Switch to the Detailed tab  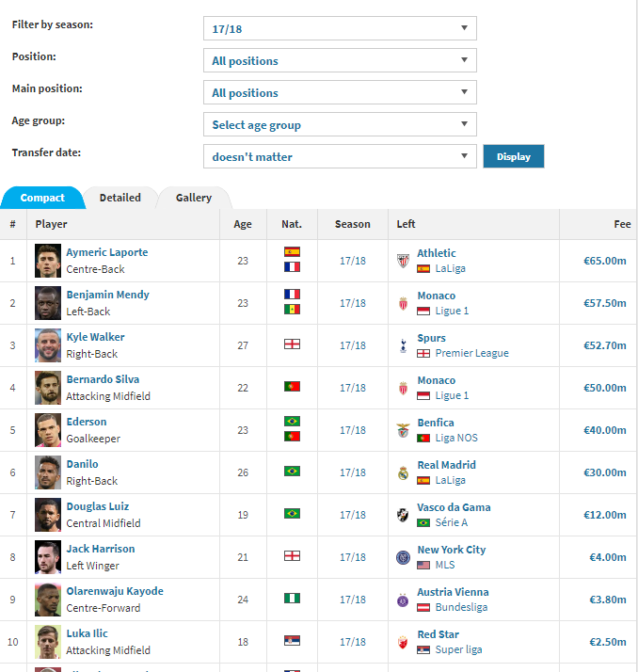tap(120, 198)
